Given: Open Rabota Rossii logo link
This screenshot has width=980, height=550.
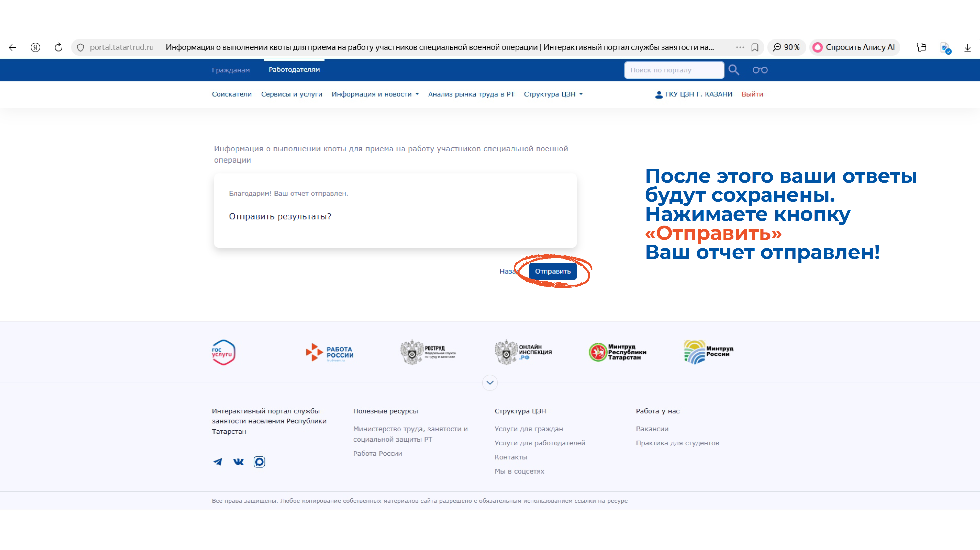Looking at the screenshot, I should (329, 352).
